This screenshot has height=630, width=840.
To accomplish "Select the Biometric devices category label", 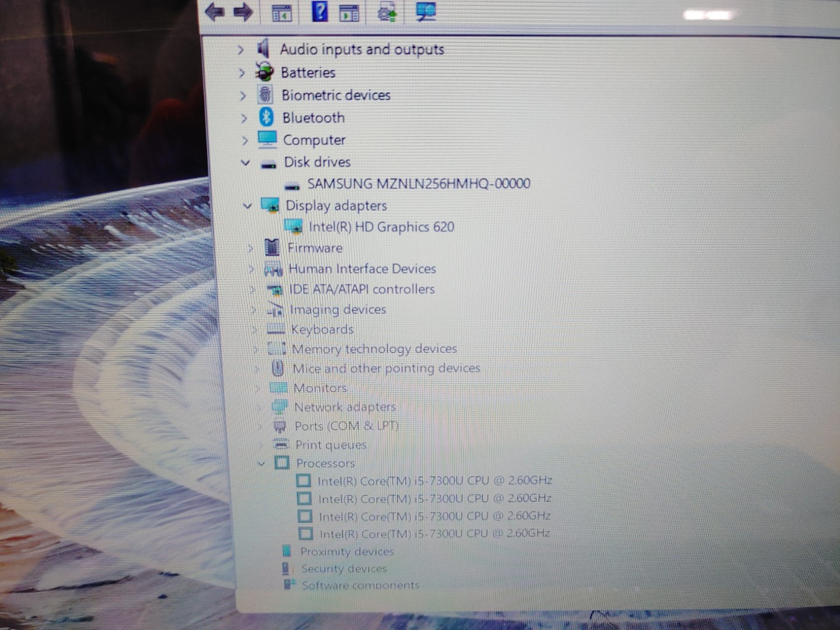I will (x=335, y=95).
